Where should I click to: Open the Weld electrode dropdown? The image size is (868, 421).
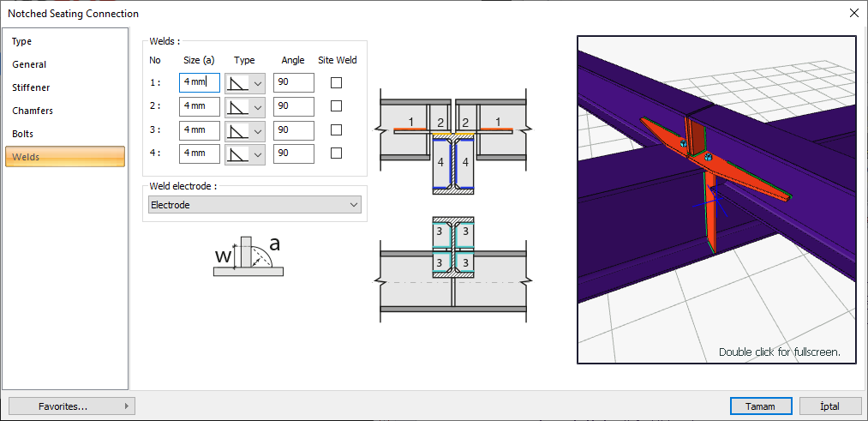click(254, 205)
